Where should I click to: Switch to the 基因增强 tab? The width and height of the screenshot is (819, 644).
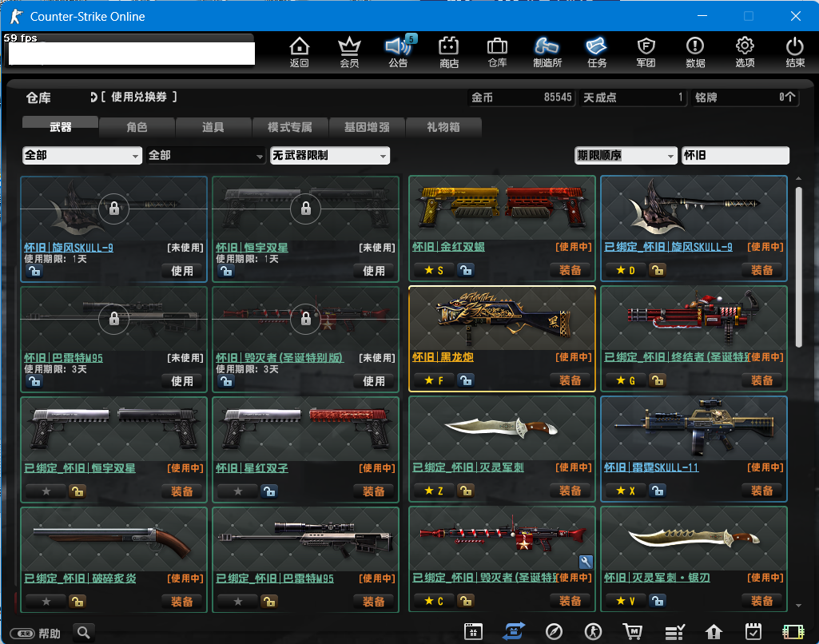coord(367,127)
